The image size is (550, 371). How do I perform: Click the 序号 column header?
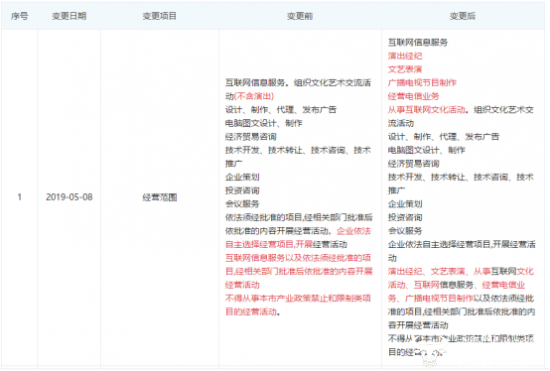[19, 16]
